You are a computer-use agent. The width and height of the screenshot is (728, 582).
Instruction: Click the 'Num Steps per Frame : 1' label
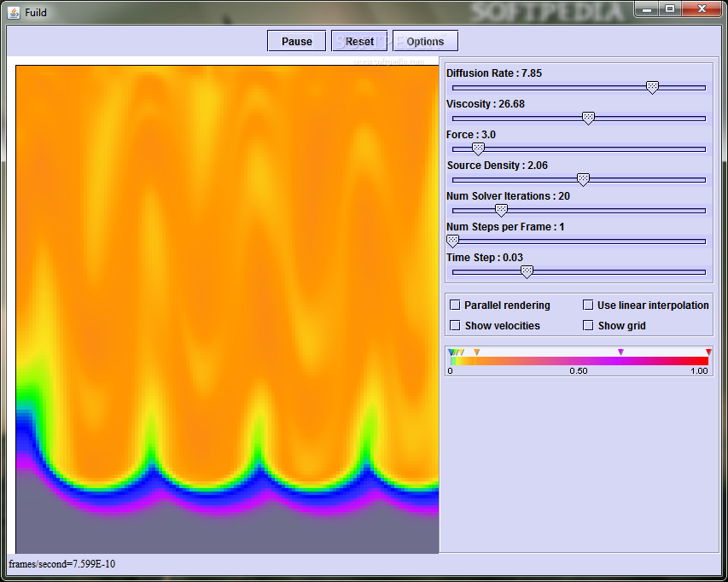[x=505, y=226]
